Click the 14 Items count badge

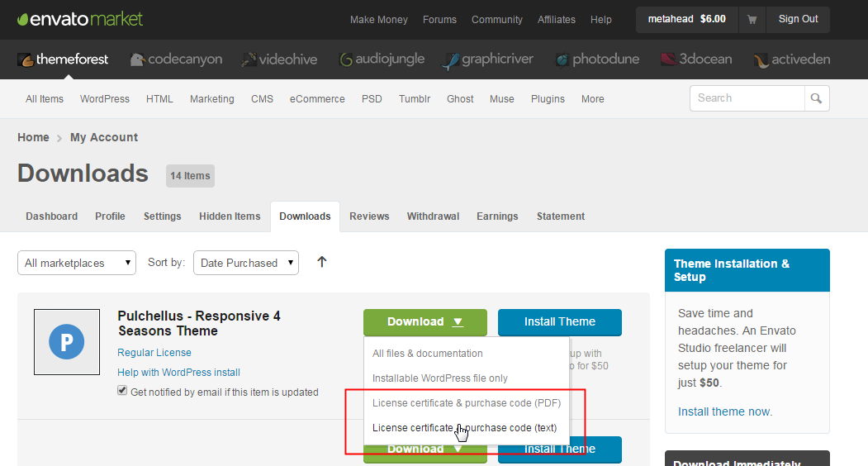pos(190,176)
